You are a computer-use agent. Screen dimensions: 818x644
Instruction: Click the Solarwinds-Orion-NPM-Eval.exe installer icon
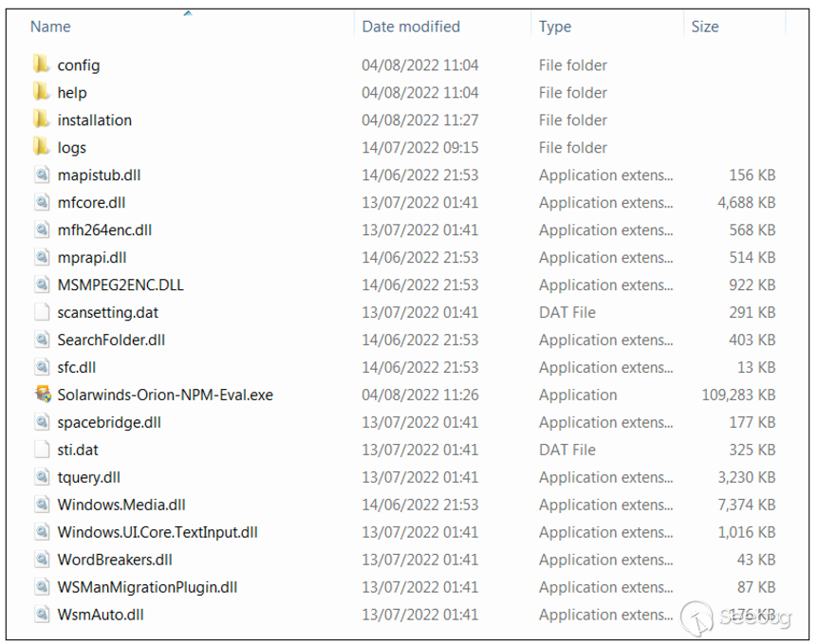(x=43, y=395)
